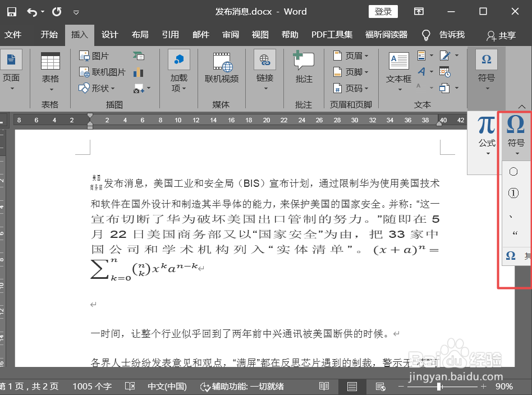Switch to the 设计 tab
The image size is (532, 395).
tap(109, 35)
